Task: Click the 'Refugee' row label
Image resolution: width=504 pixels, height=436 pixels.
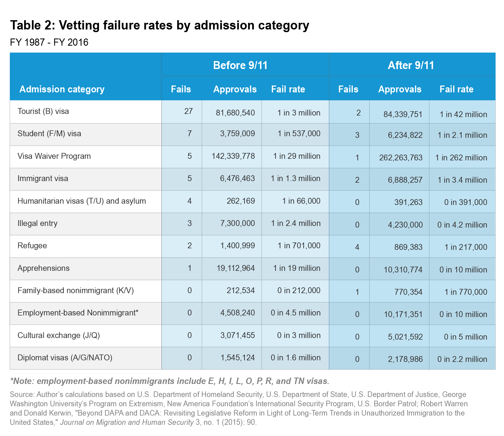Action: tap(32, 246)
